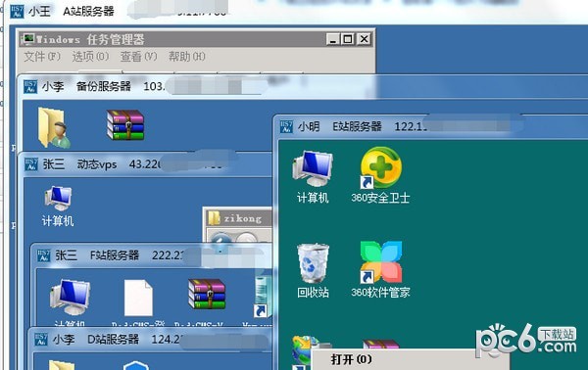Screen dimensions: 588x370
Task: Click 小李 备份服务器 window title icon
Action: point(30,86)
